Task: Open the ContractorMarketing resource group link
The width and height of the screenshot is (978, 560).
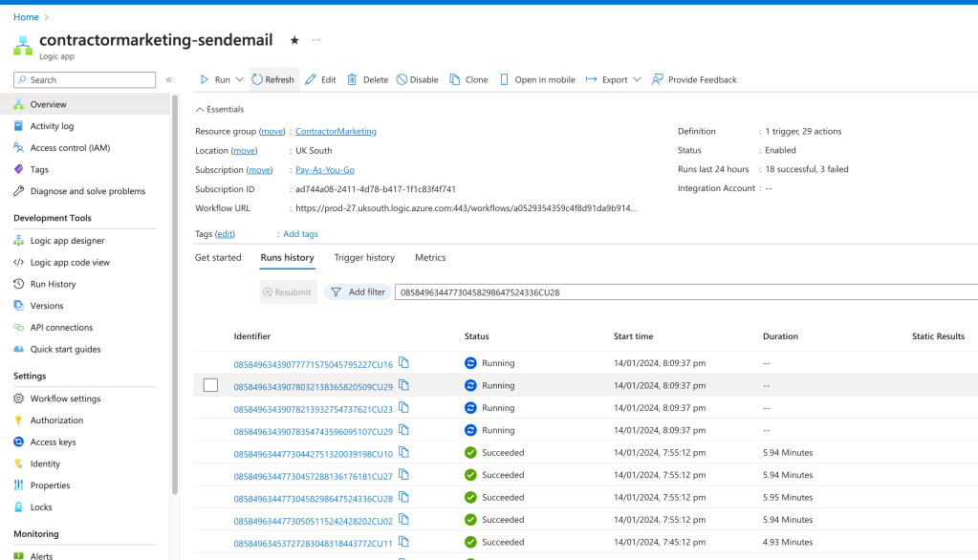Action: point(336,132)
